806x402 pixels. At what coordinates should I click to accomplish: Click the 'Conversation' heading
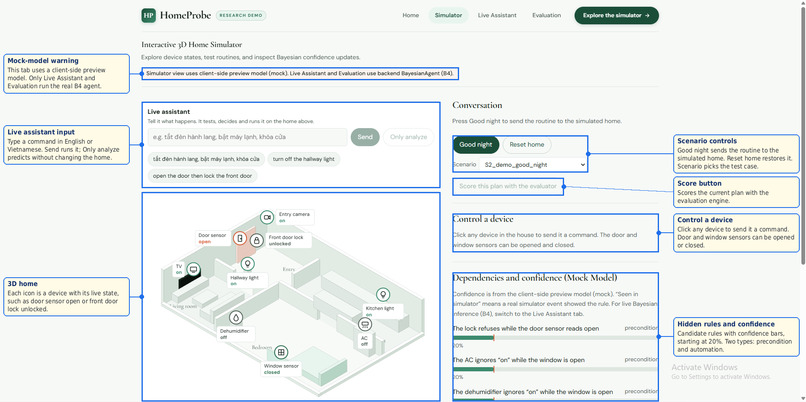pos(477,105)
